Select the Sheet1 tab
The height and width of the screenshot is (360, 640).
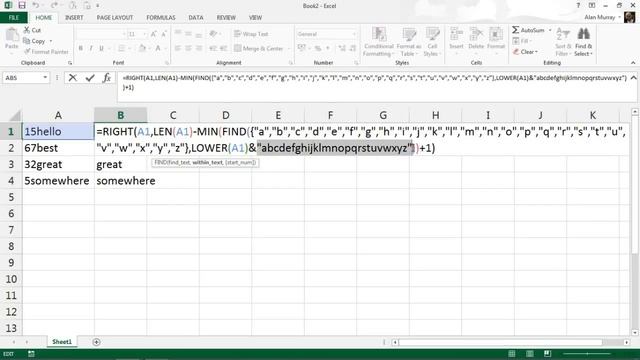[x=62, y=342]
